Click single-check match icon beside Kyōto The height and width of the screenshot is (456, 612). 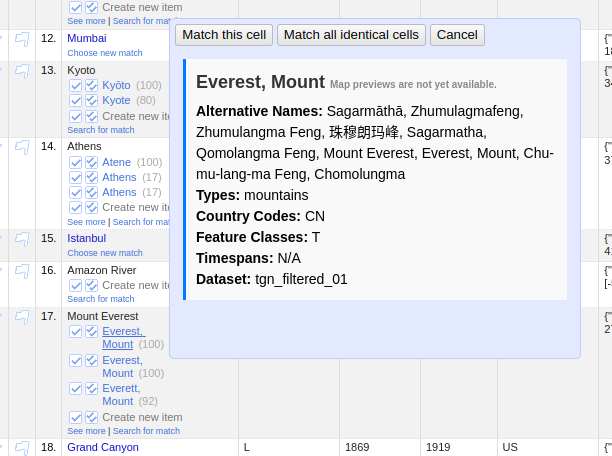[x=76, y=86]
